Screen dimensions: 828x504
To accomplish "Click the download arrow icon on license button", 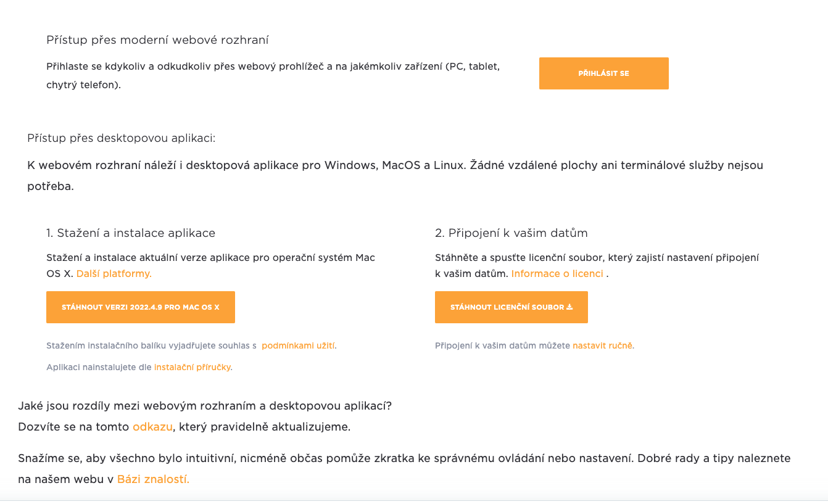I will pos(569,307).
